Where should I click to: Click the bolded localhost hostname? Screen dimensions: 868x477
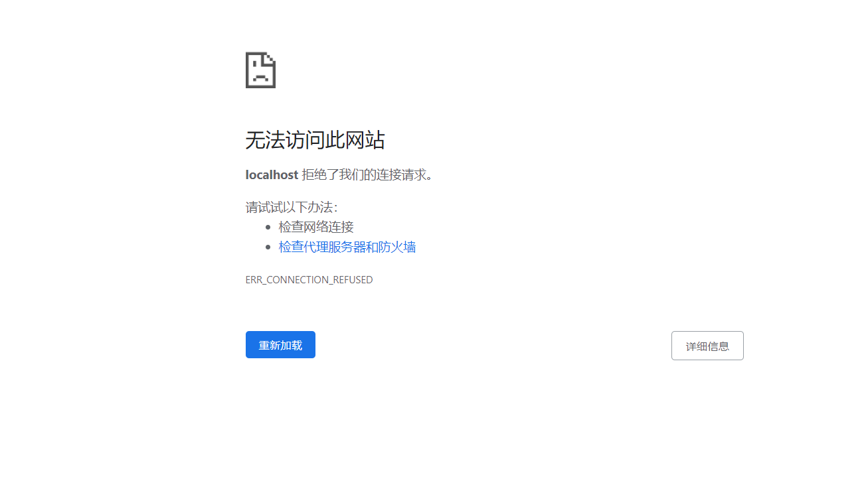pos(272,174)
